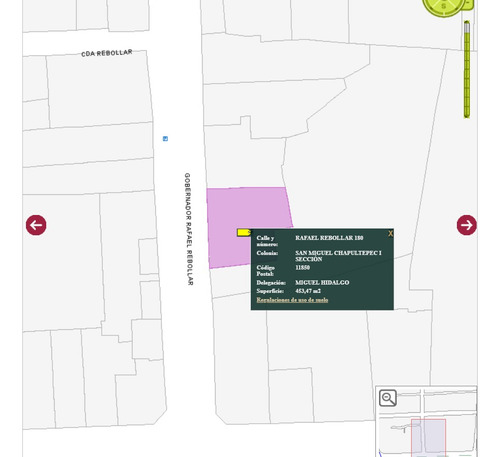Click the gray handle of the zoom slider
This screenshot has width=500, height=457.
[x=467, y=27]
